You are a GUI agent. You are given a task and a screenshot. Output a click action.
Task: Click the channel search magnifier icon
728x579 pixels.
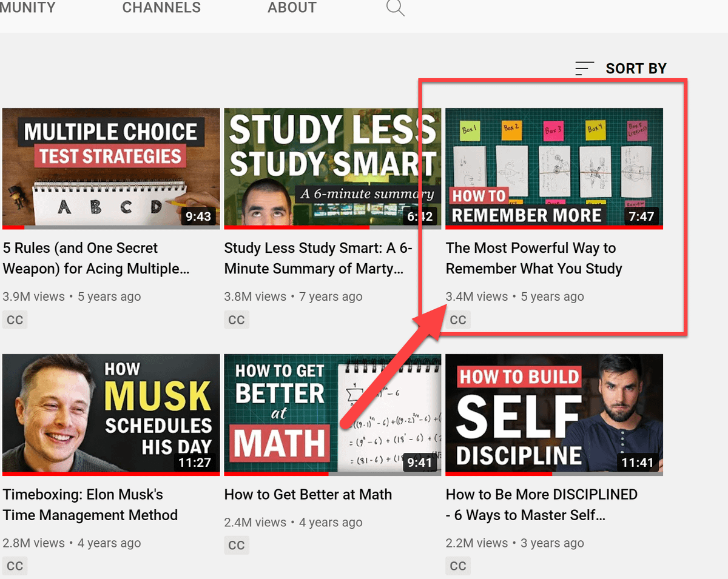pyautogui.click(x=395, y=8)
